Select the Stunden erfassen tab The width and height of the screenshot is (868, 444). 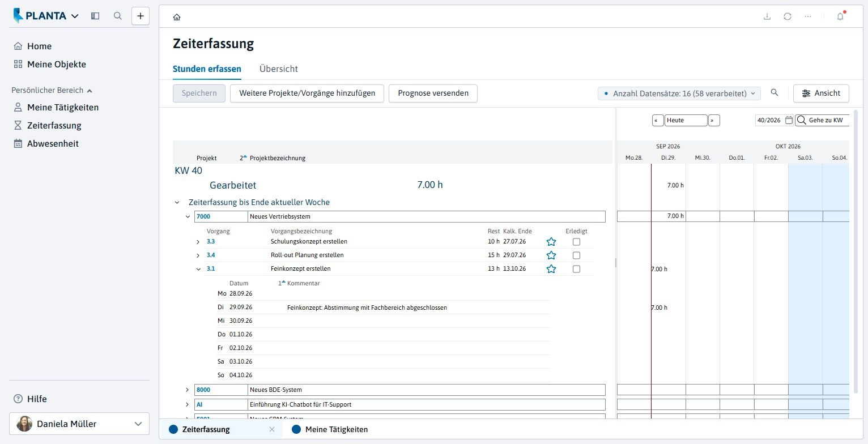click(x=207, y=69)
